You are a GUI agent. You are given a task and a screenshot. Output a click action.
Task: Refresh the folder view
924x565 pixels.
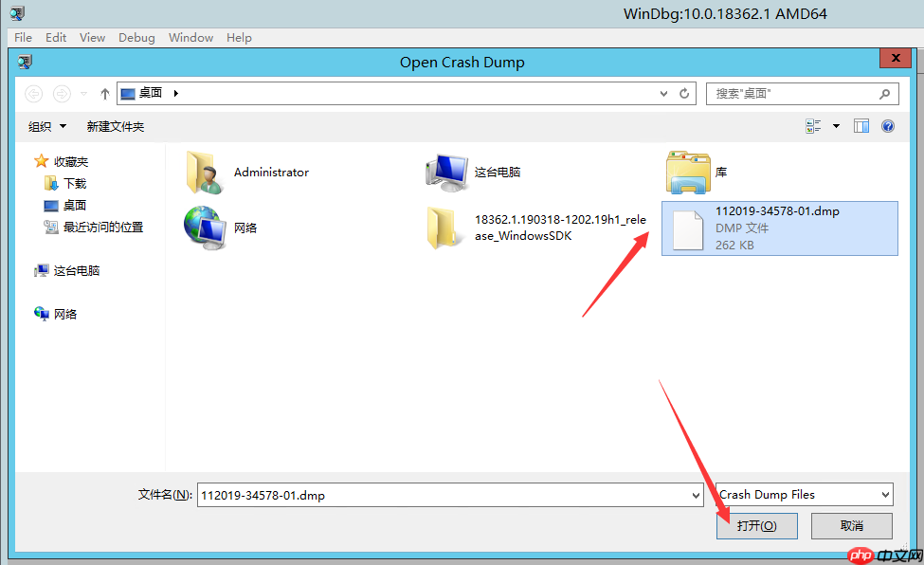pyautogui.click(x=684, y=93)
